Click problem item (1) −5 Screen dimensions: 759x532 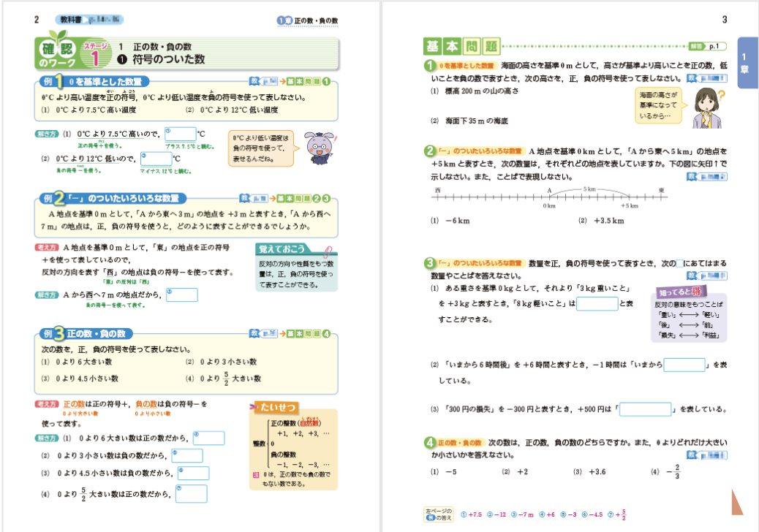(x=444, y=471)
